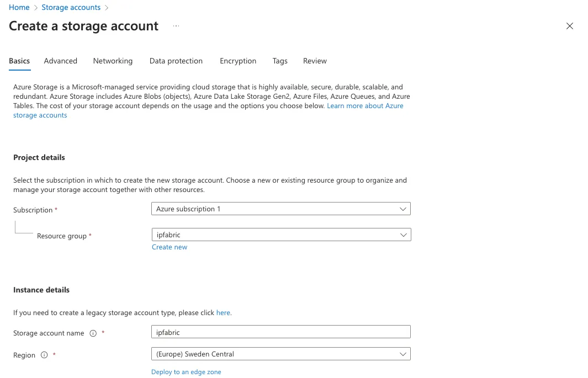Image resolution: width=588 pixels, height=378 pixels.
Task: Switch to the Tags tab
Action: [280, 61]
